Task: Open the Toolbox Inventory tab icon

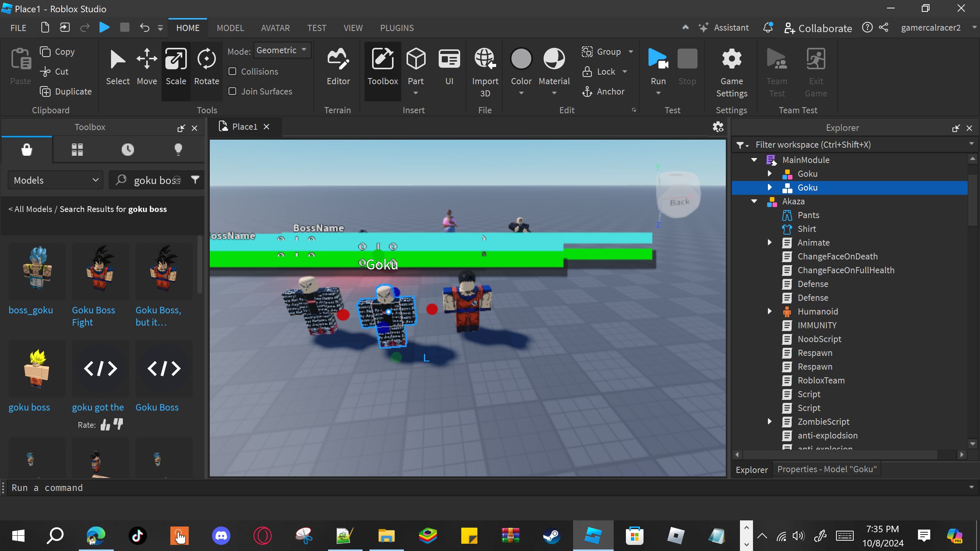Action: [x=77, y=150]
